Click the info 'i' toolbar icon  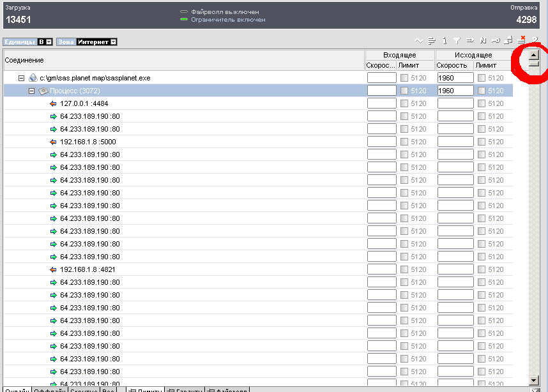445,41
